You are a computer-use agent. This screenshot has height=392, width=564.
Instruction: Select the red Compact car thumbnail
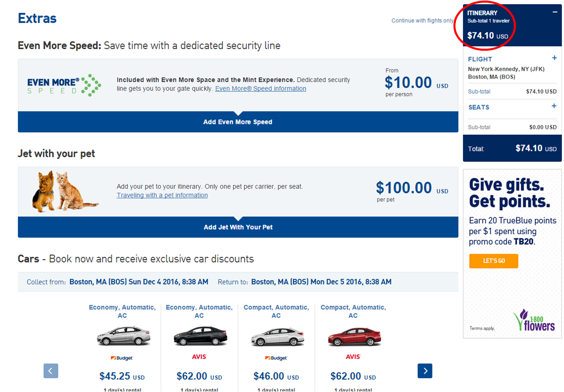click(x=353, y=337)
